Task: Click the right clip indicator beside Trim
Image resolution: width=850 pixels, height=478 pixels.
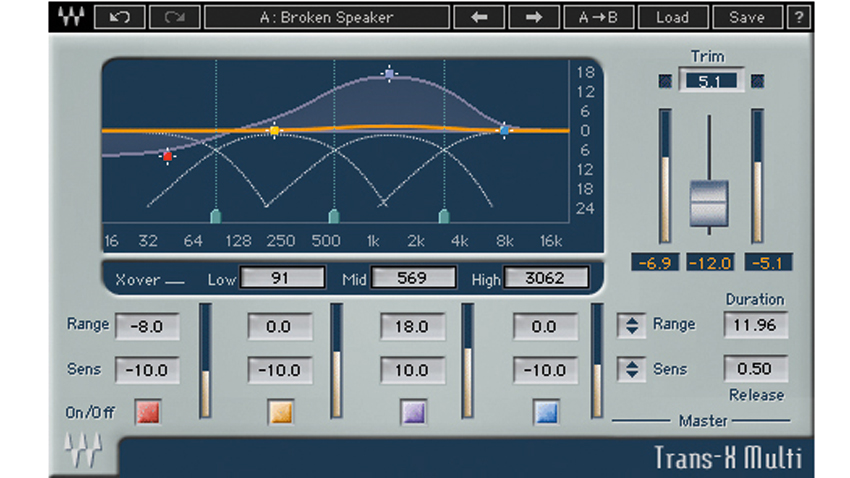Action: 757,81
